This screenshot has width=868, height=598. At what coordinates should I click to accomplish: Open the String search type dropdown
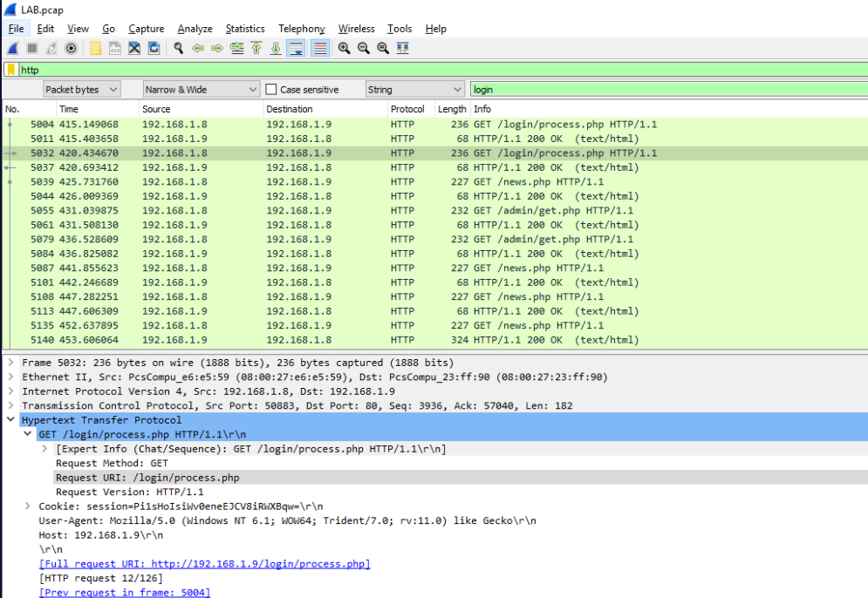pyautogui.click(x=414, y=90)
